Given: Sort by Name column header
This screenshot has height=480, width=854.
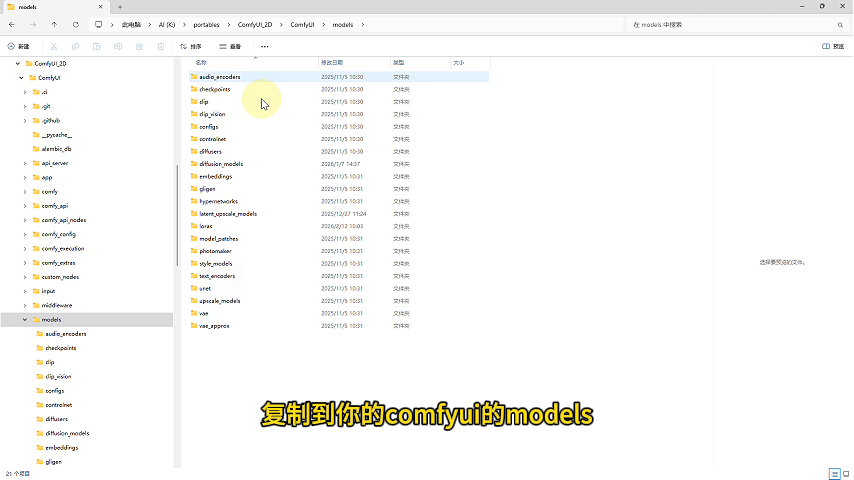Looking at the screenshot, I should click(254, 63).
